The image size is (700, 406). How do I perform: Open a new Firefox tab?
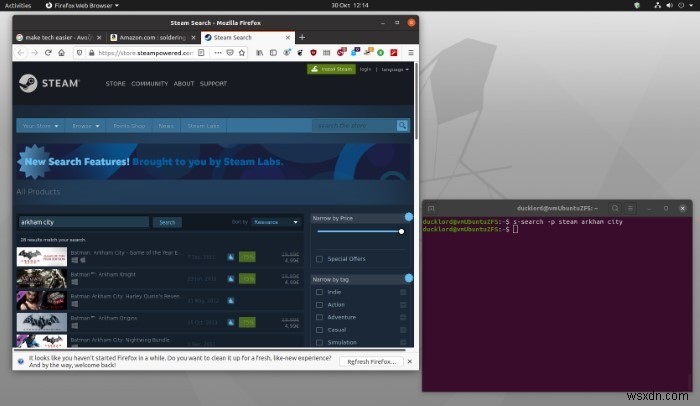(x=302, y=38)
